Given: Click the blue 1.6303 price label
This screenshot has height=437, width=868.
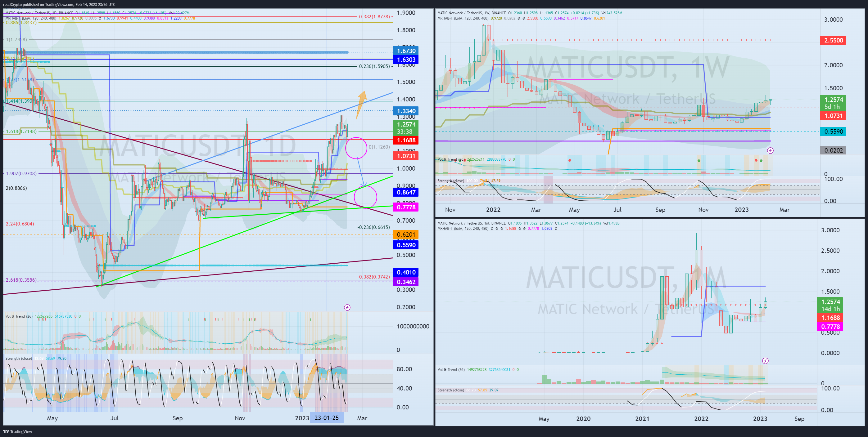Looking at the screenshot, I should pos(406,60).
